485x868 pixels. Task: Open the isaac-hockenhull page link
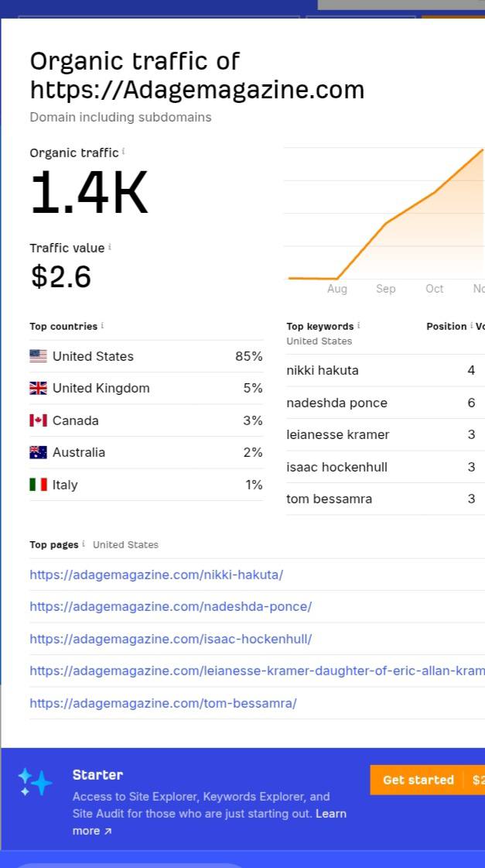[x=170, y=639]
